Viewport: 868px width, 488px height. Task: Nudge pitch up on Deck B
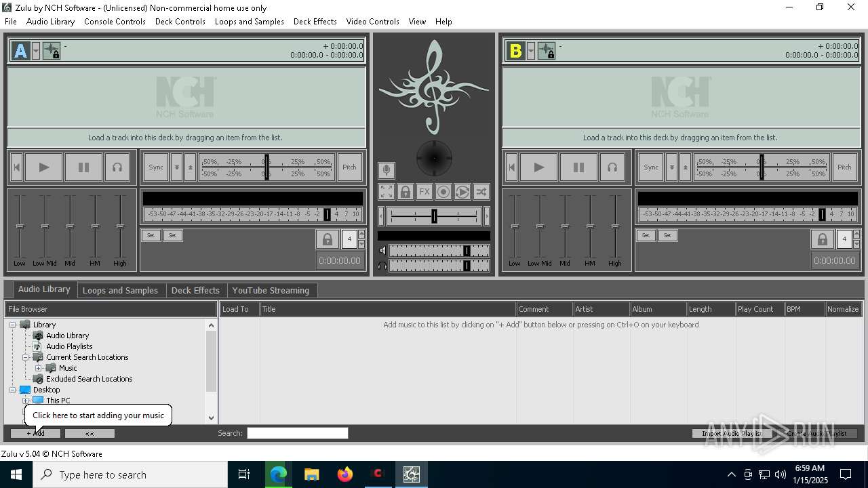(685, 167)
